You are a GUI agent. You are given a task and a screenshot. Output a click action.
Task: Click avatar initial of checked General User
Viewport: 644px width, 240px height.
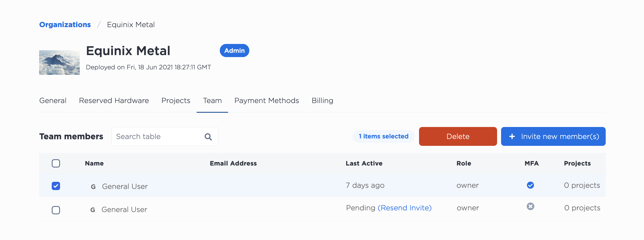click(x=93, y=187)
